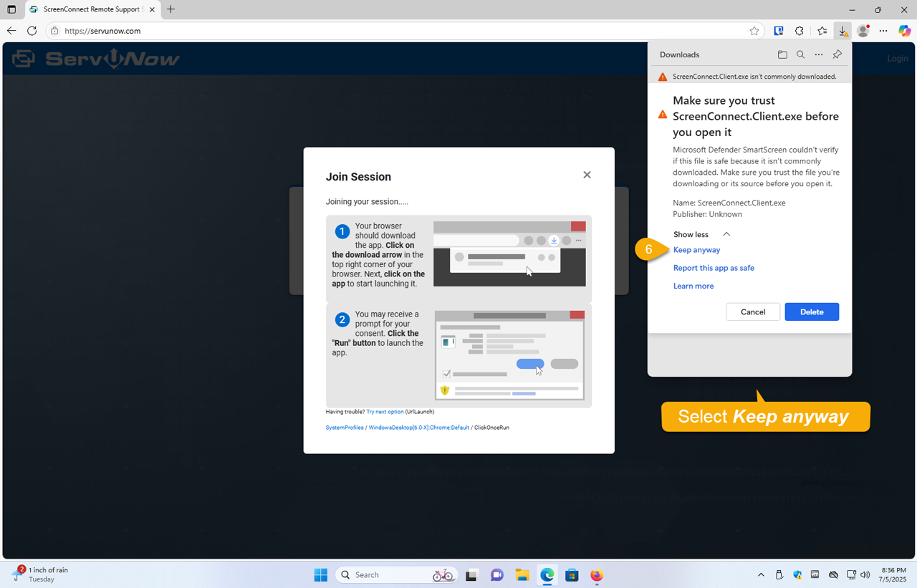Open more options in Downloads panel
Viewport: 917px width, 588px height.
(819, 54)
